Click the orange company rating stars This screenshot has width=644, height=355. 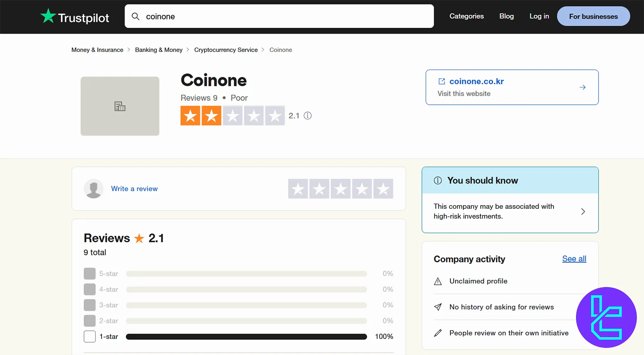(233, 115)
